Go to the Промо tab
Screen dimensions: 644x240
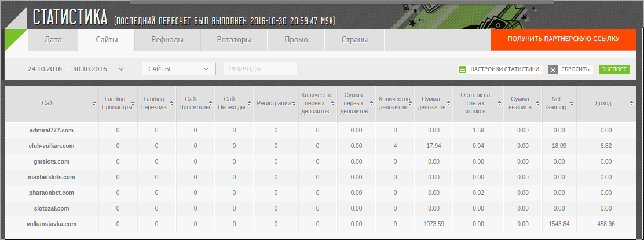[296, 40]
